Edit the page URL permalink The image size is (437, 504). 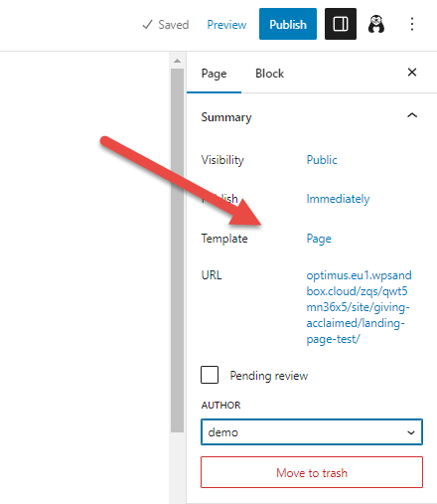[359, 307]
